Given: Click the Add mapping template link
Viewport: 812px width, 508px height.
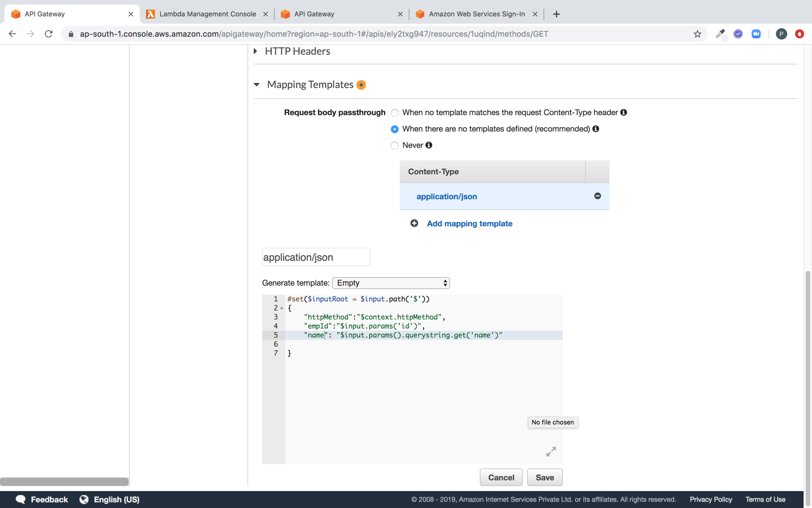Looking at the screenshot, I should (x=470, y=224).
